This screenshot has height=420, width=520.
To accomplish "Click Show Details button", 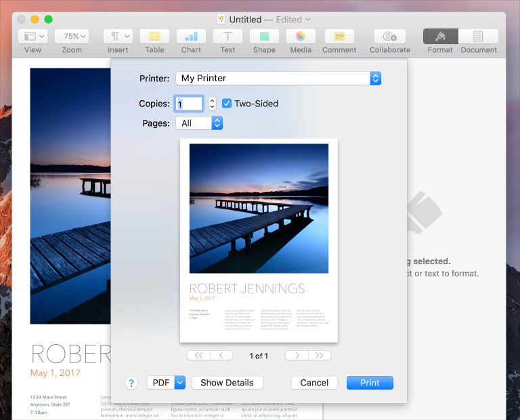I will 227,383.
